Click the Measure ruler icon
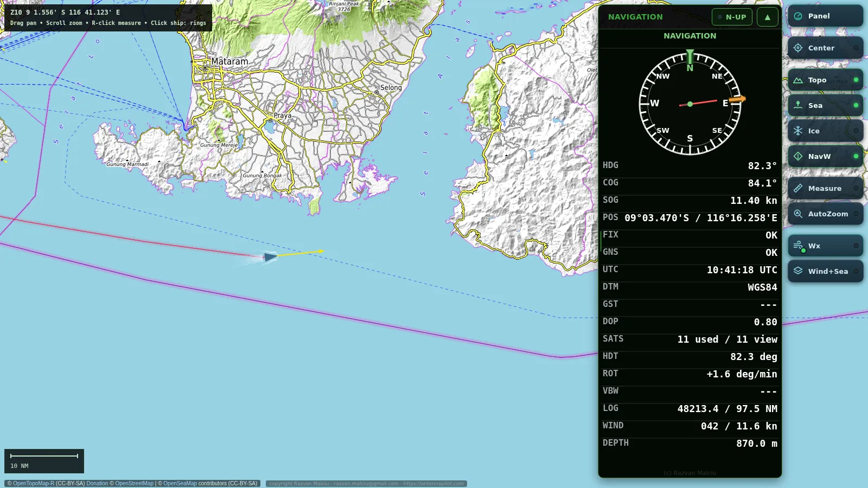This screenshot has width=868, height=488. pyautogui.click(x=798, y=188)
